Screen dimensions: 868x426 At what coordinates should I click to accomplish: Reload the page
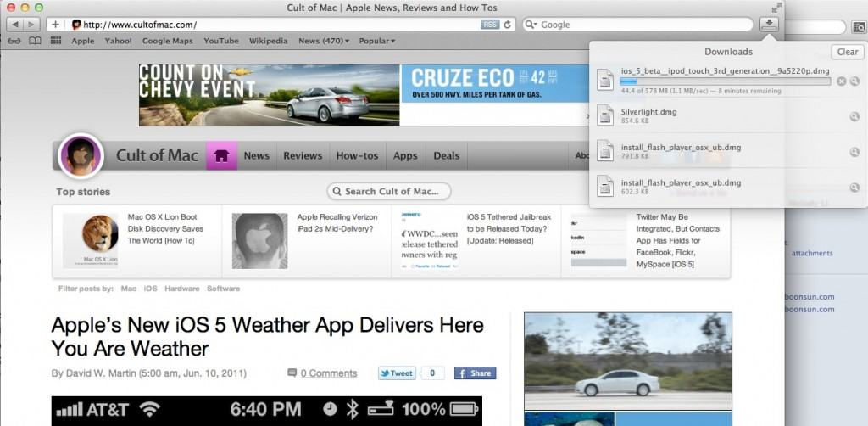[x=508, y=25]
